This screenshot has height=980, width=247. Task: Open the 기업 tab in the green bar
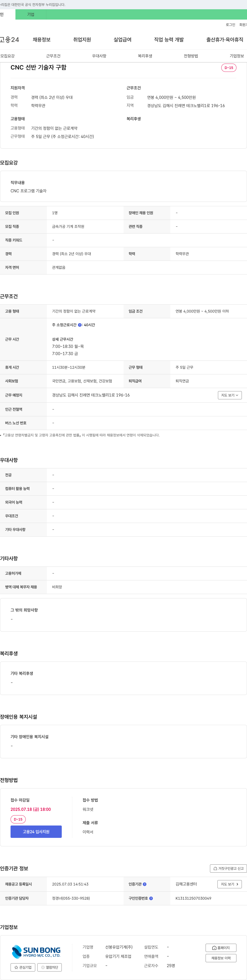pyautogui.click(x=31, y=14)
